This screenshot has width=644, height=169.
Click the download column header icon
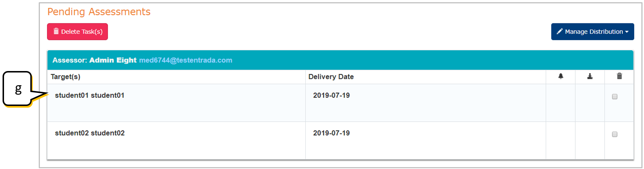tap(590, 76)
